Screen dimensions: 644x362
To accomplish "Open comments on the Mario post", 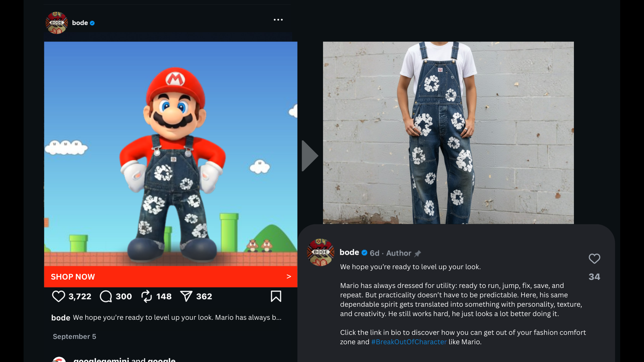I will [106, 296].
